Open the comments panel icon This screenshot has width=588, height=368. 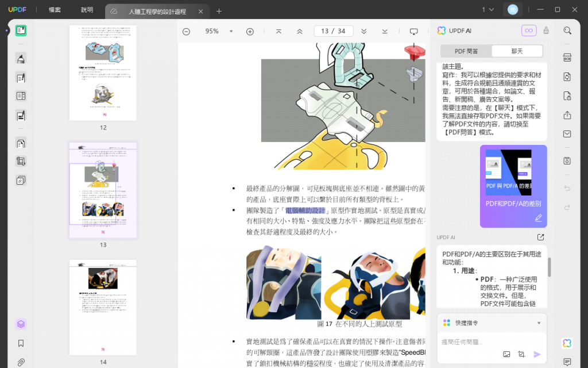tap(567, 362)
